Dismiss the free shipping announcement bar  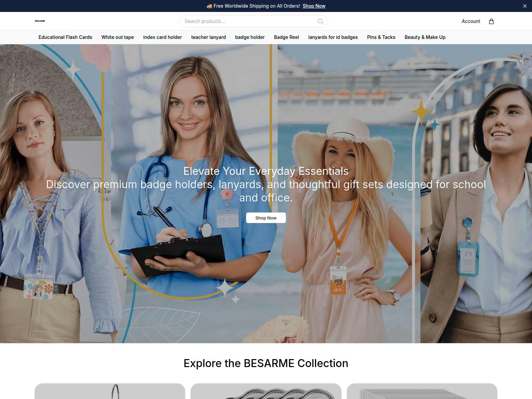coord(525,6)
